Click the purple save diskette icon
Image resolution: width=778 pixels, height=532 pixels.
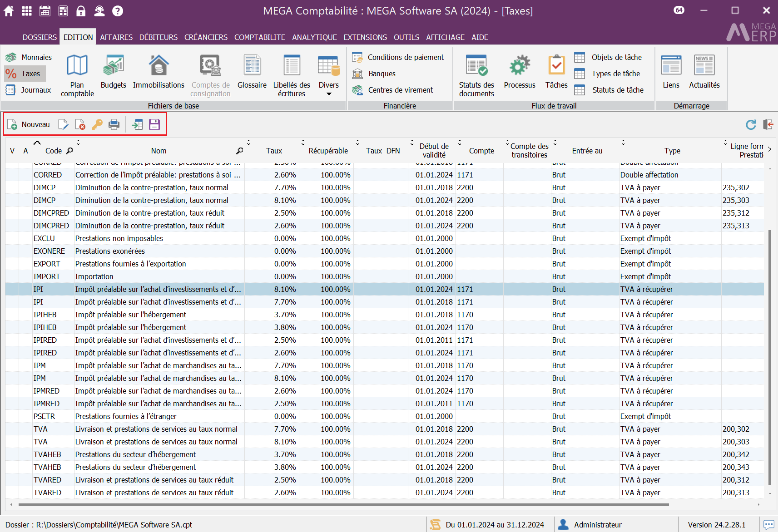coord(154,124)
